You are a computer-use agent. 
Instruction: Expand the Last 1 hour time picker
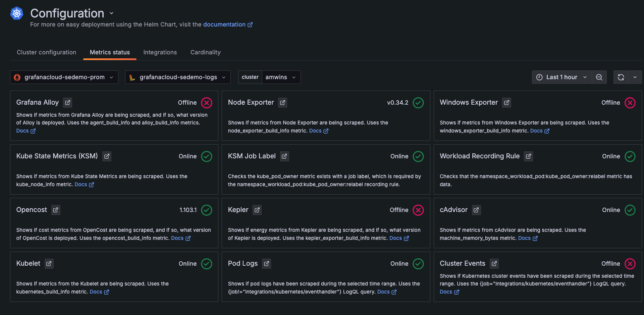[561, 77]
